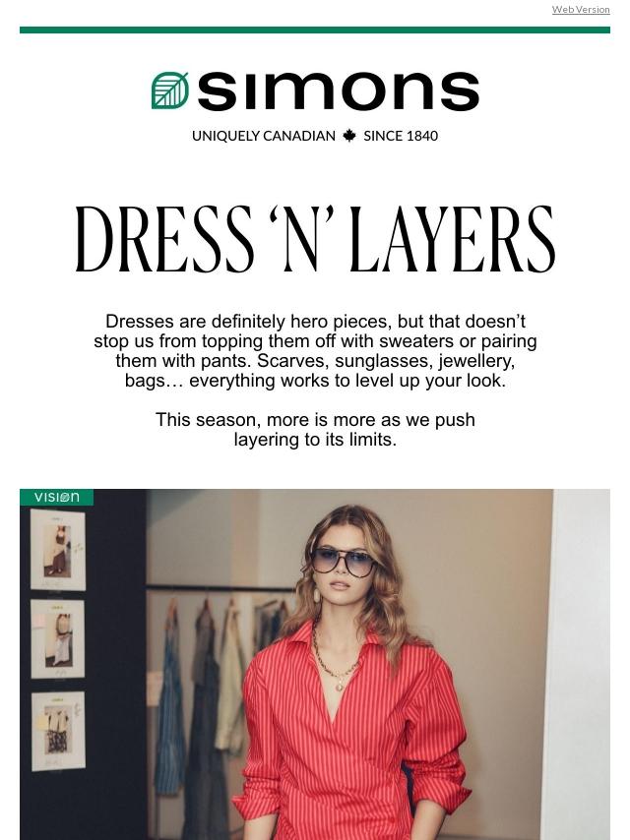Click the maple leaf icon in tagline
Viewport: 630px width, 840px height.
click(x=349, y=136)
